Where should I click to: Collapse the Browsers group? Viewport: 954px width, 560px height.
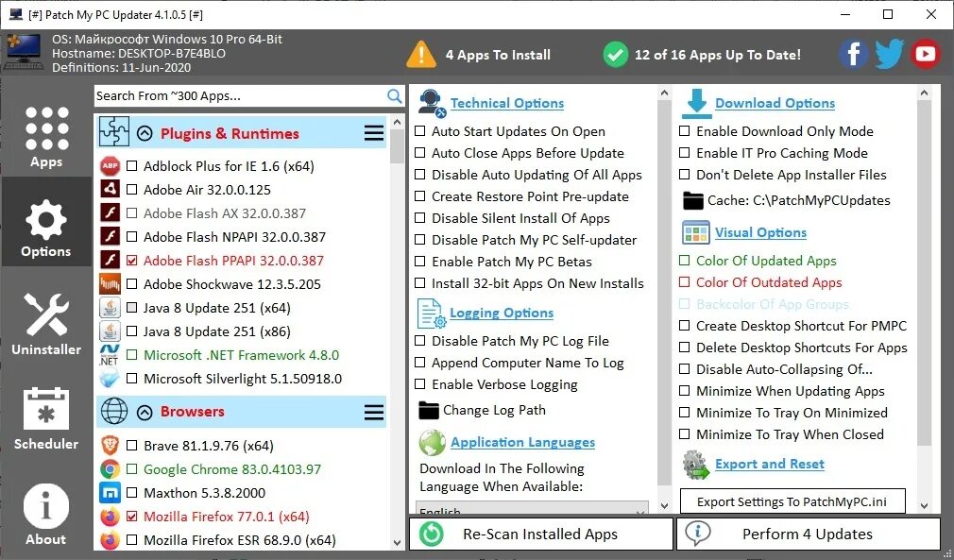(x=145, y=412)
